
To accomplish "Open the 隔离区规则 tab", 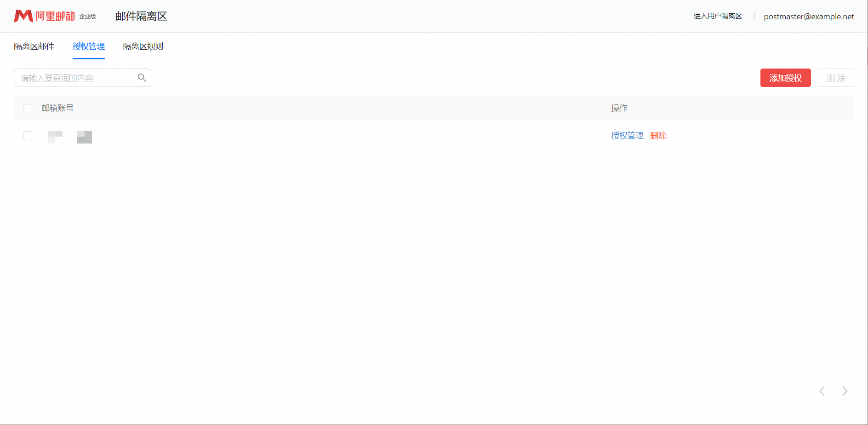I will tap(143, 46).
